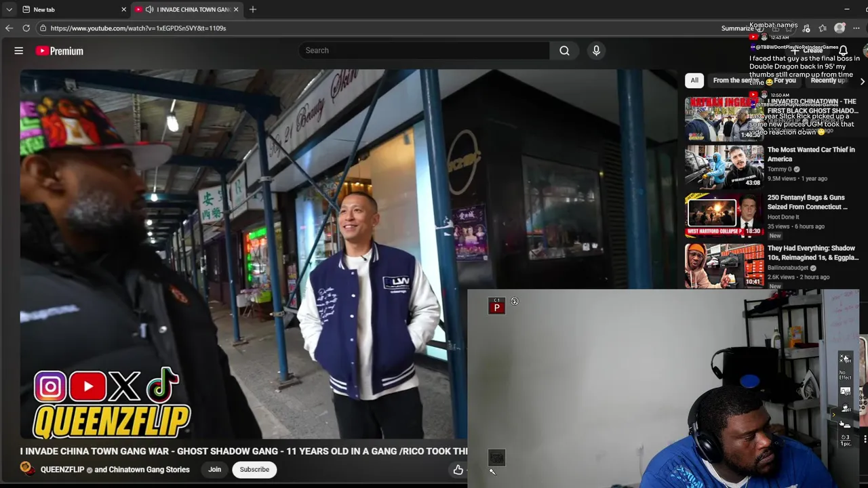This screenshot has height=488, width=868.
Task: Click the browser address bar URL
Action: pyautogui.click(x=138, y=28)
